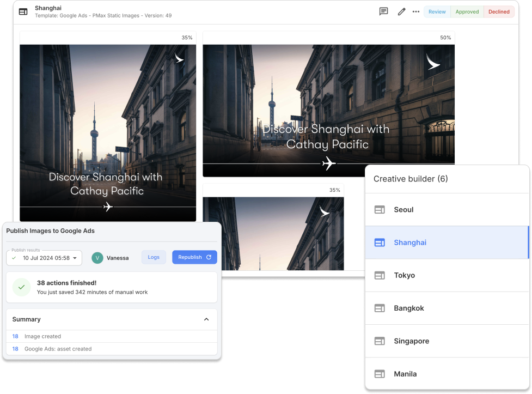This screenshot has width=532, height=394.
Task: Click the 'Google Ads: asset created' row
Action: [x=112, y=349]
